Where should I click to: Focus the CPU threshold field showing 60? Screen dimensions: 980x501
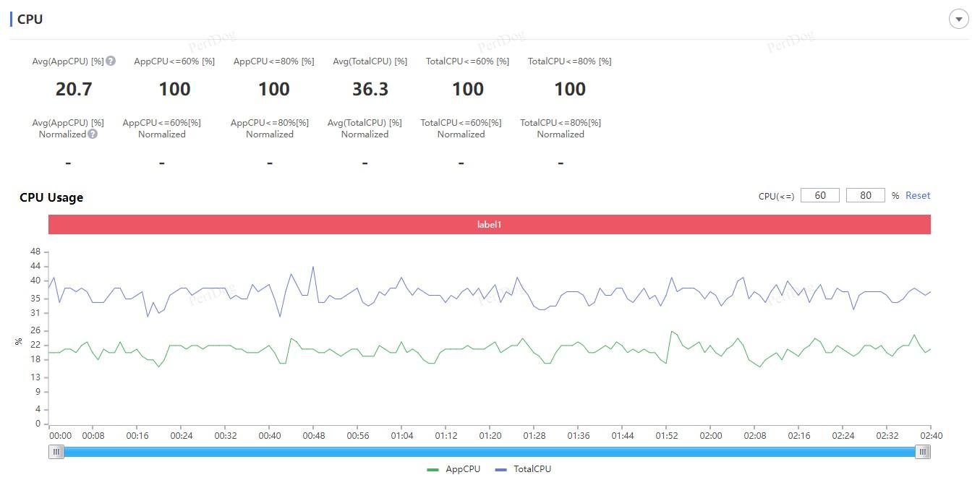click(x=820, y=196)
